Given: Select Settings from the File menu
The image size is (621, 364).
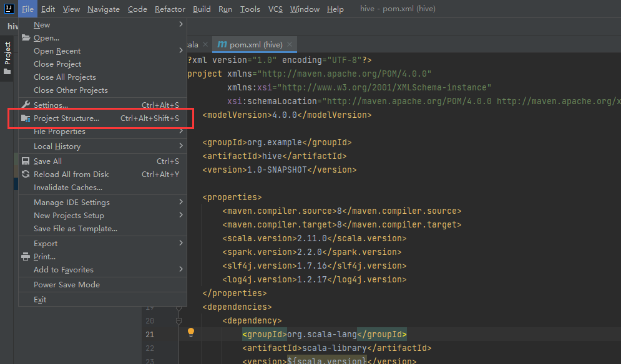Looking at the screenshot, I should click(51, 104).
